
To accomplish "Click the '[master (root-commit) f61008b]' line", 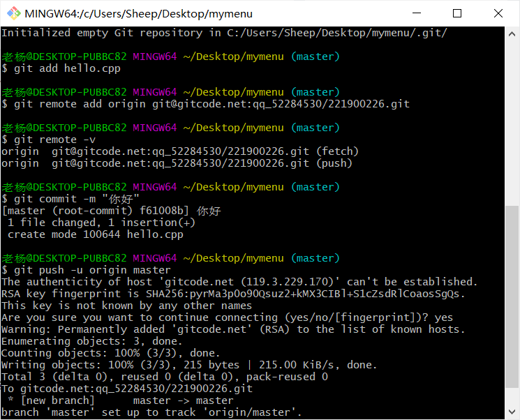I will (111, 211).
